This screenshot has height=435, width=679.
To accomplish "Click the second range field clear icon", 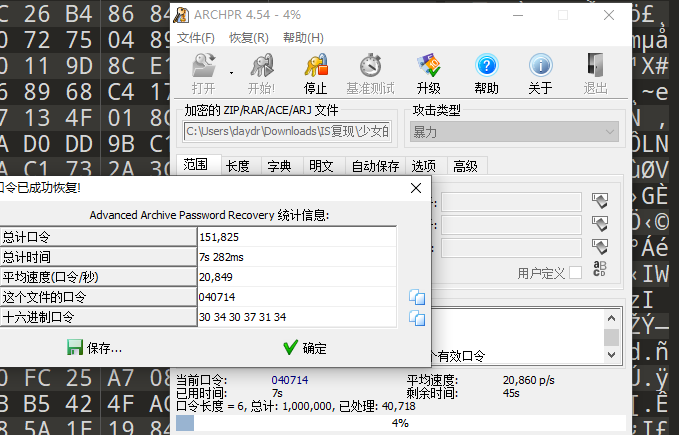I will coord(600,224).
